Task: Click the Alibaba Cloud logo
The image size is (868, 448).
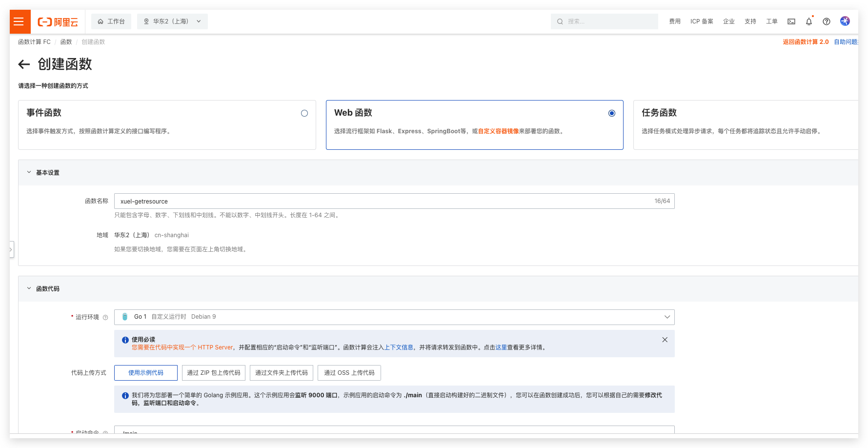Action: pos(58,22)
